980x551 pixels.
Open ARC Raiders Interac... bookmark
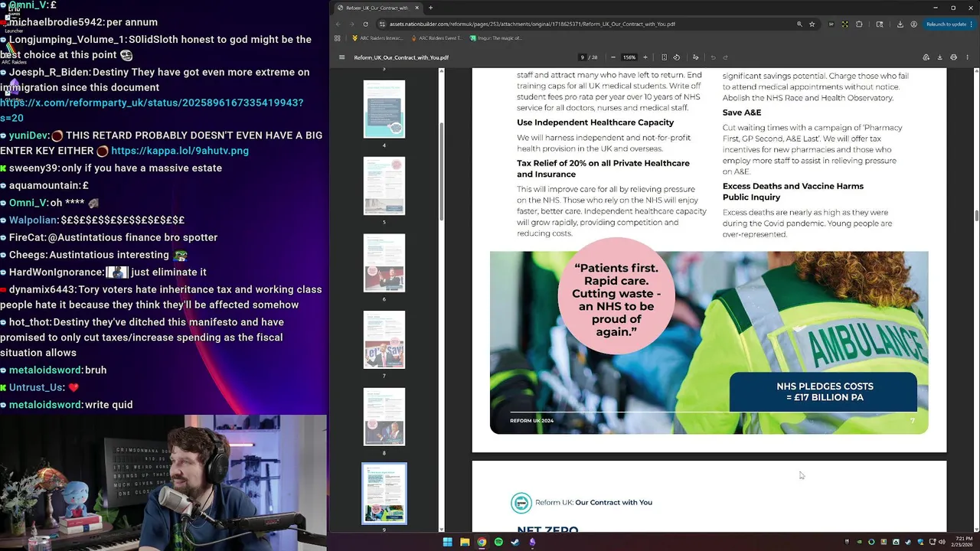pyautogui.click(x=378, y=37)
